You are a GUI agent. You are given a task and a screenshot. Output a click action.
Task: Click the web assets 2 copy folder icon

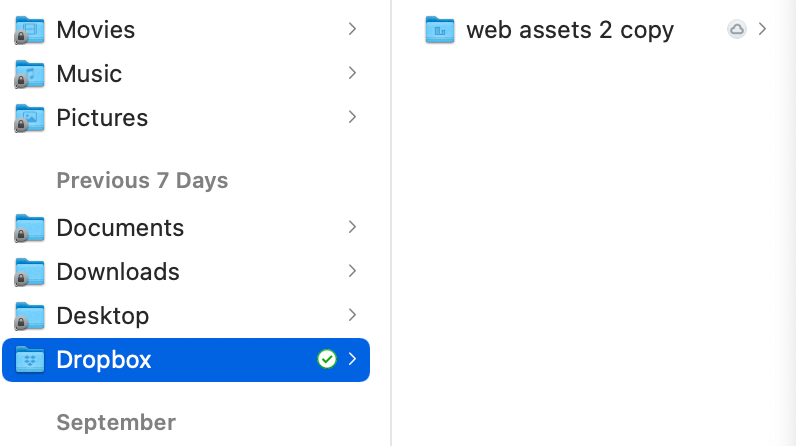[x=440, y=30]
